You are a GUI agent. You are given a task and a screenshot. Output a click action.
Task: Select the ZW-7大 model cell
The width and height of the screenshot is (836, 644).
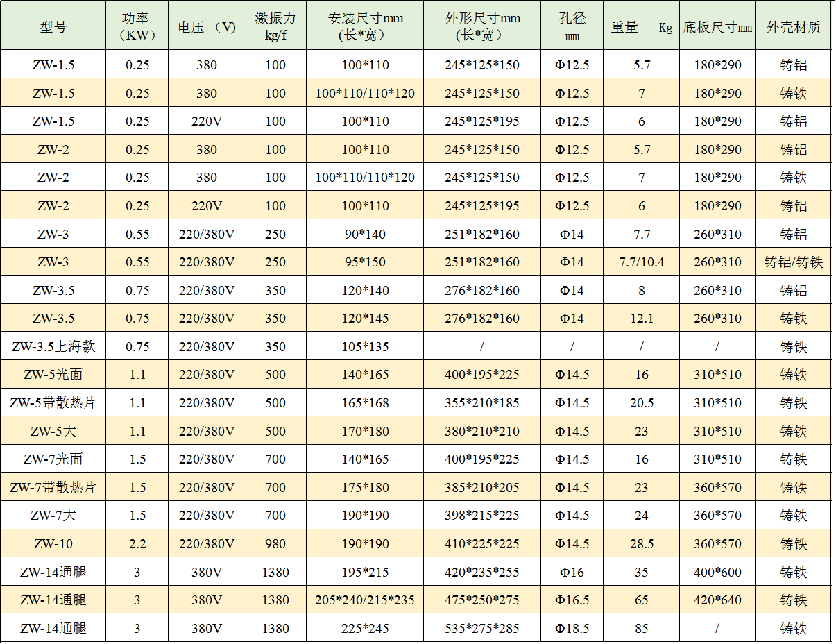pos(53,515)
